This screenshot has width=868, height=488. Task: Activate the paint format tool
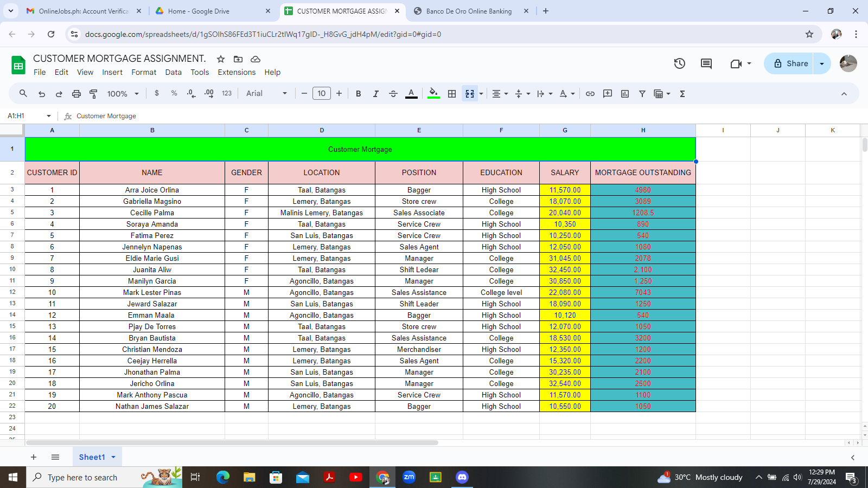93,94
